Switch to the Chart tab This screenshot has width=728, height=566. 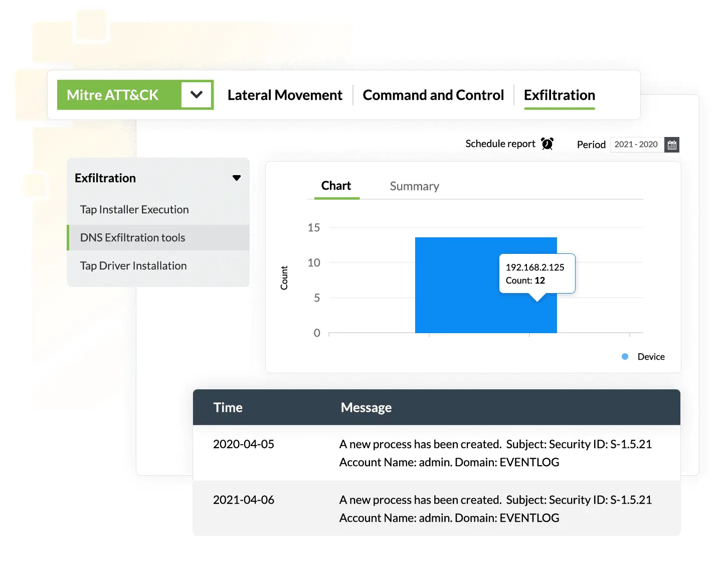[x=336, y=186]
